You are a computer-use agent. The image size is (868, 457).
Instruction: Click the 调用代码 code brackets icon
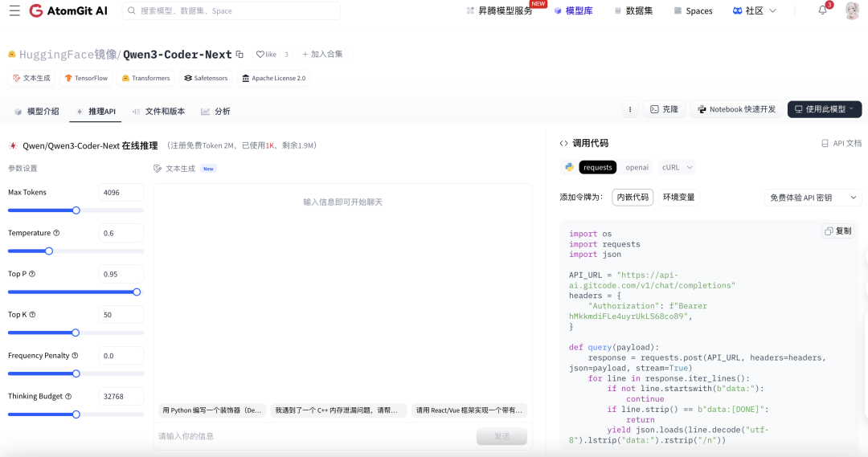coord(563,143)
